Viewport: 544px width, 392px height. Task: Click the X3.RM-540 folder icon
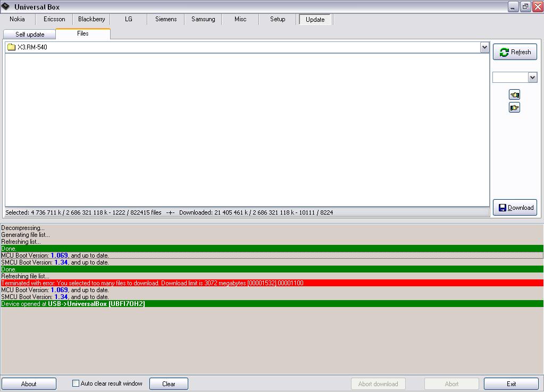[12, 47]
